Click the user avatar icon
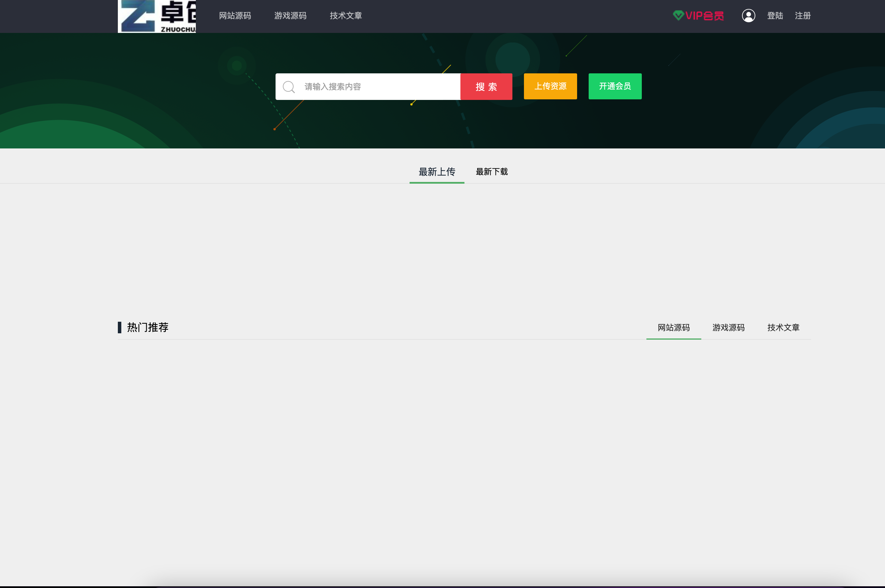The width and height of the screenshot is (885, 588). 748,16
